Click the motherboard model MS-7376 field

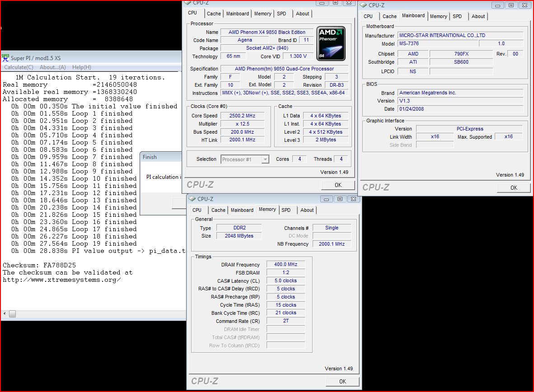coord(438,44)
